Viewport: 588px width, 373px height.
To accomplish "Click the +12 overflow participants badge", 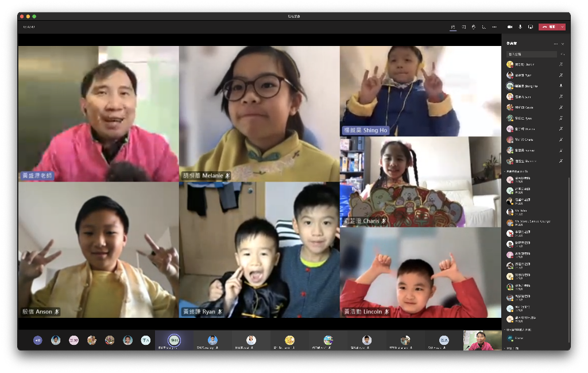I will pyautogui.click(x=37, y=340).
